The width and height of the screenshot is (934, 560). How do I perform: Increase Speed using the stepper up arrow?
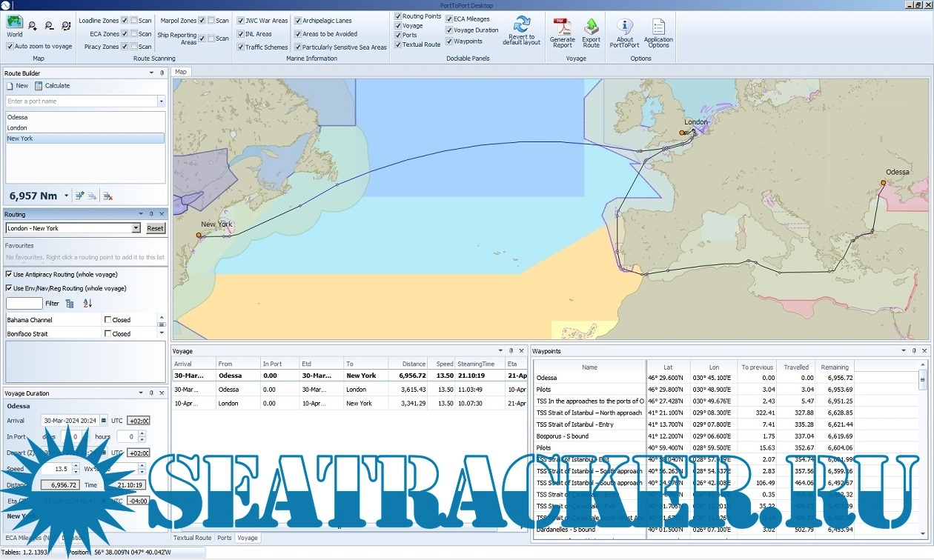point(76,465)
